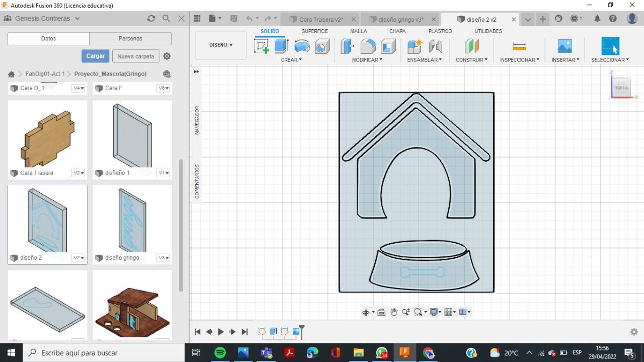The width and height of the screenshot is (644, 362).
Task: Switch data panel to Datos
Action: pos(48,39)
